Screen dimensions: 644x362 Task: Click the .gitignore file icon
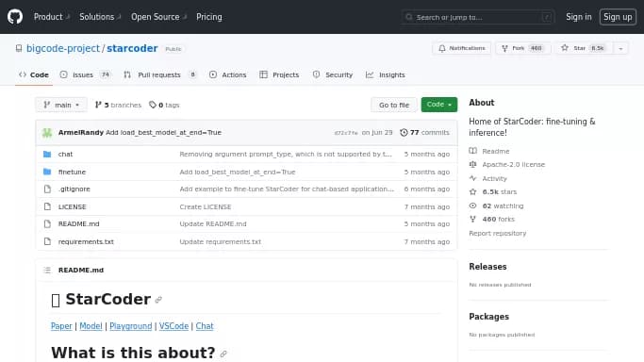47,189
